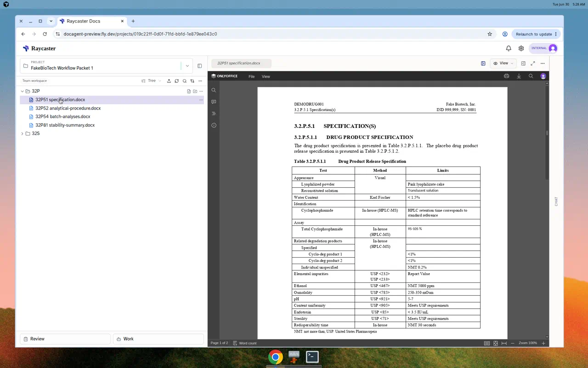
Task: Add new subfolder in 32P folder
Action: click(x=195, y=91)
